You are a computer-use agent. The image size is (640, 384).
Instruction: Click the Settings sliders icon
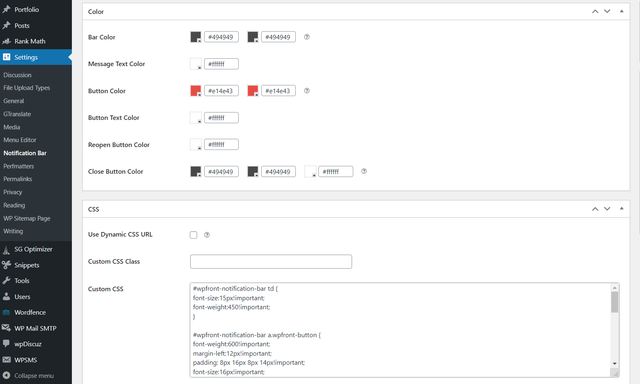pos(6,57)
